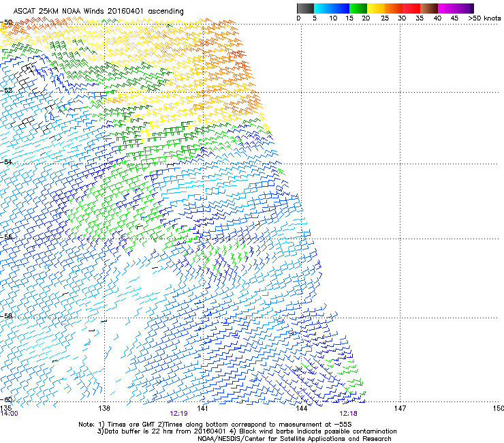The height and width of the screenshot is (443, 504).
Task: Click the -58 latitude axis label
Action: click(x=6, y=316)
